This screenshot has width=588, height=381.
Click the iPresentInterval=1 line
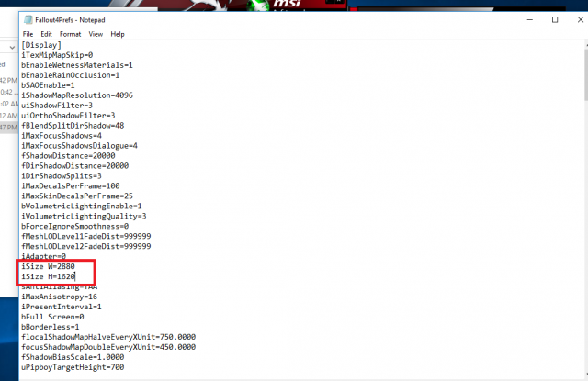click(x=62, y=308)
